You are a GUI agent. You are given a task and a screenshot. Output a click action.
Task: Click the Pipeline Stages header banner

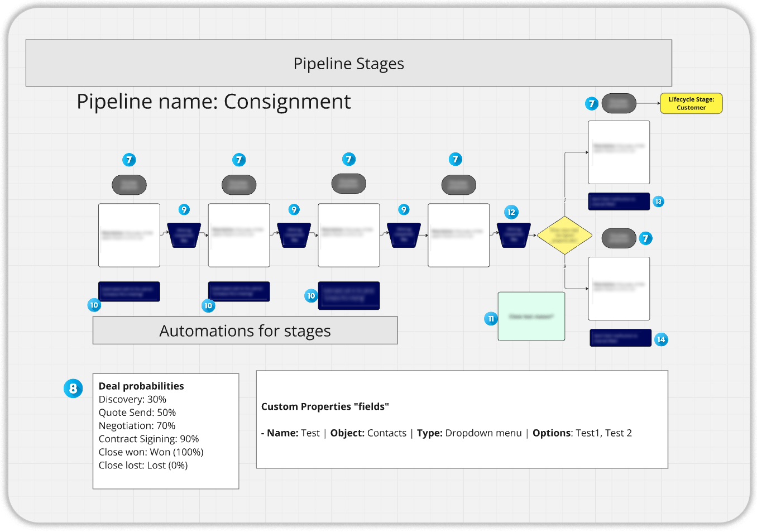tap(348, 63)
